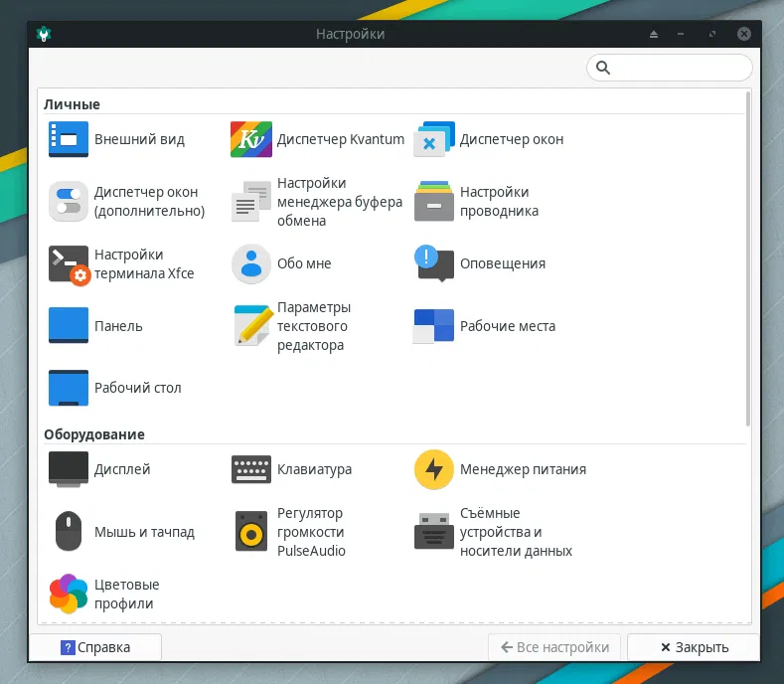Close window with title bar X

(744, 34)
